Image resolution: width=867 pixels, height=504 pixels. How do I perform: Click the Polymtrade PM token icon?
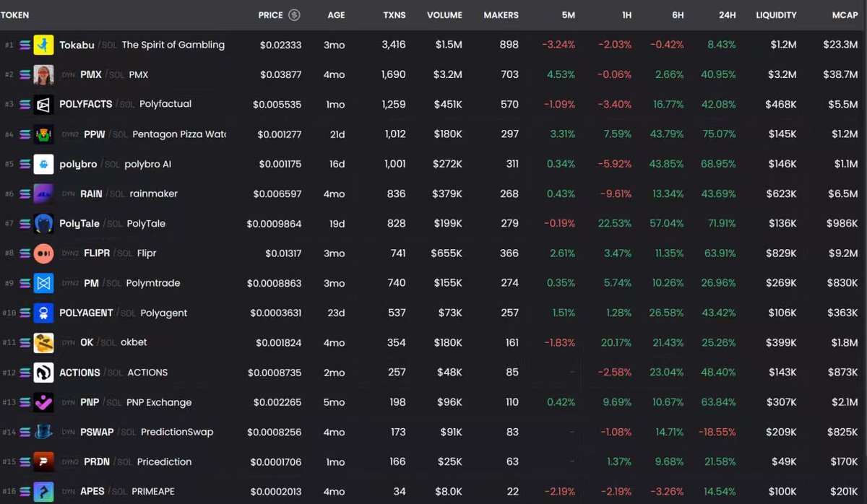(x=44, y=283)
